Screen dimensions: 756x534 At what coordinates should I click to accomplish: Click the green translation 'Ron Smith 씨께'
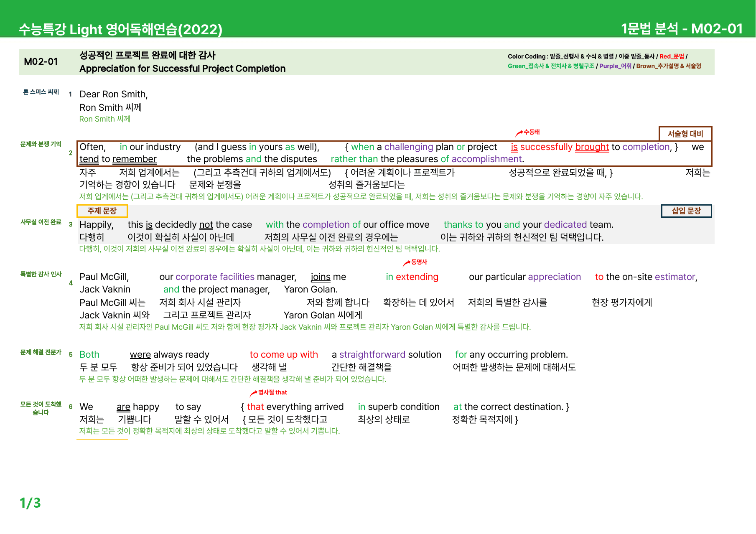coord(105,119)
